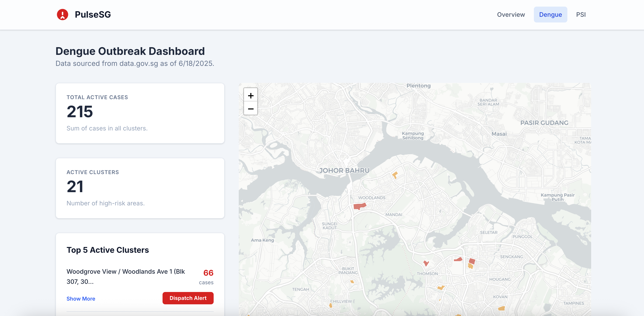This screenshot has width=644, height=316.
Task: Zoom out on the map
Action: coord(250,109)
